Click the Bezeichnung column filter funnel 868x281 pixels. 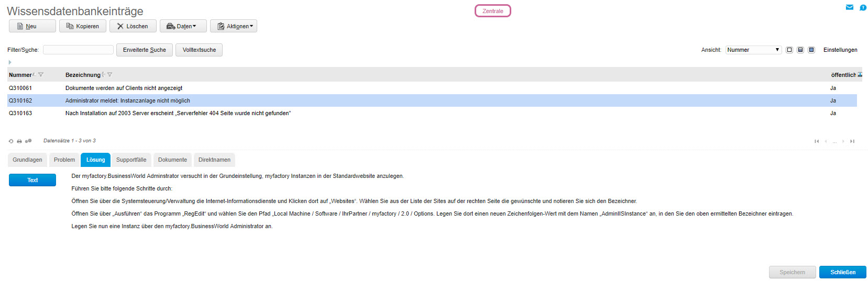click(109, 75)
